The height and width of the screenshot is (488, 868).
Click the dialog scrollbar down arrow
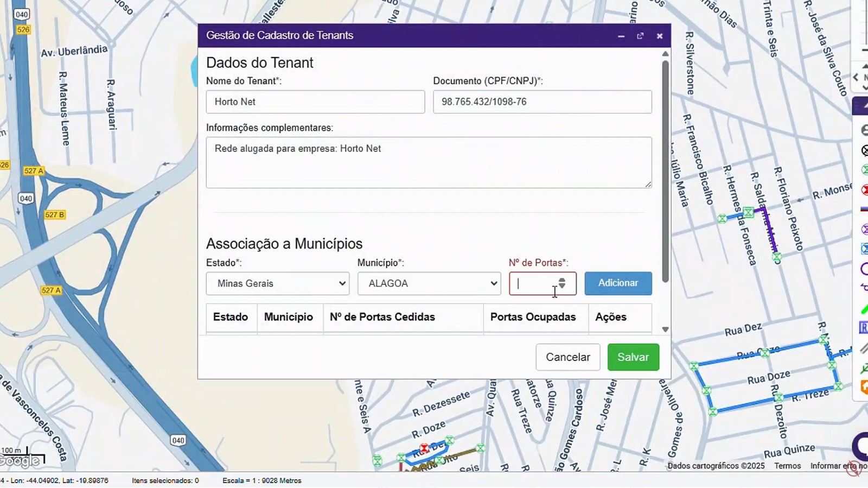(666, 329)
